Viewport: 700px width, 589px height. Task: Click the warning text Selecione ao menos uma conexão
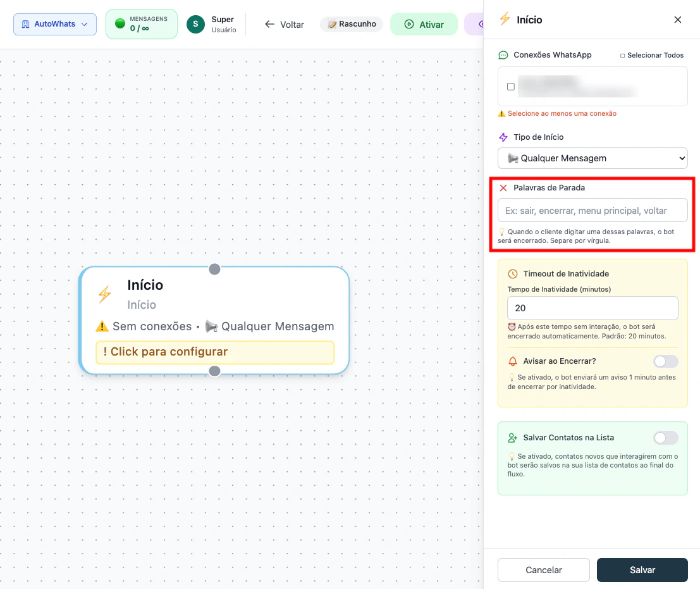562,113
